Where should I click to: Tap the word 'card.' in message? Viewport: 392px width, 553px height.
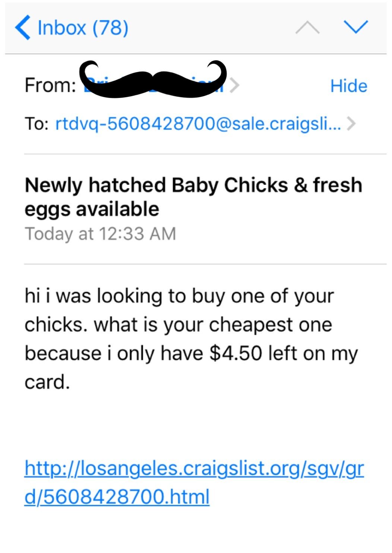click(47, 382)
